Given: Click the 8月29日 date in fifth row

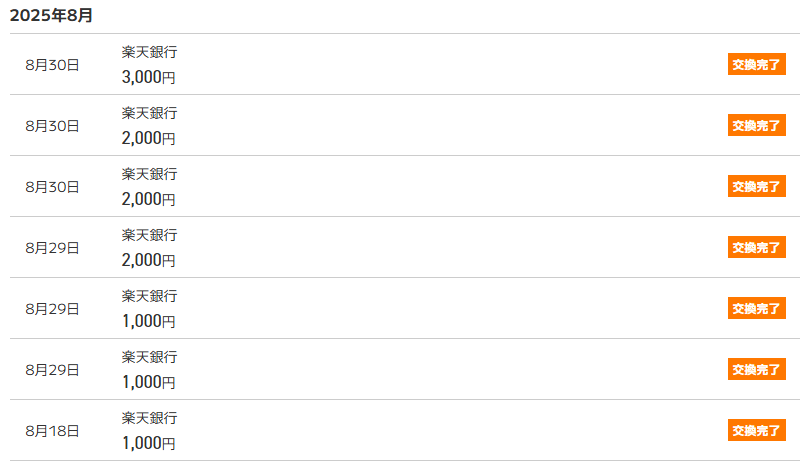Looking at the screenshot, I should [x=52, y=309].
